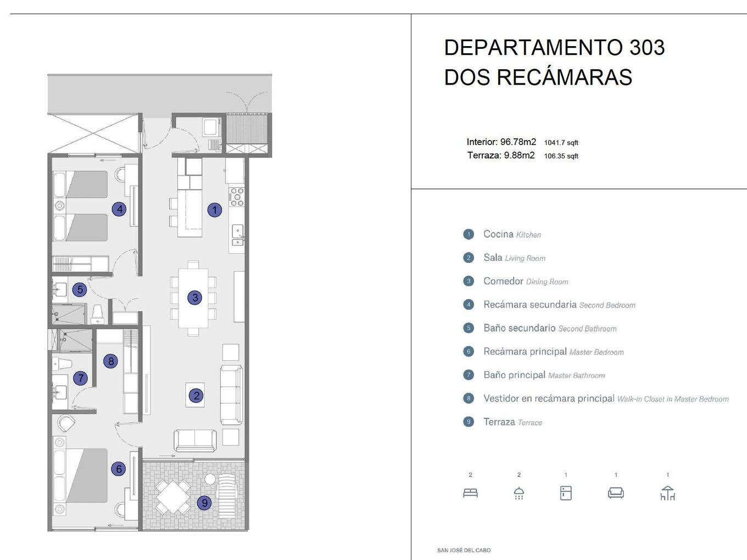The image size is (747, 560).
Task: Click the "Cocina Kitchen" legend entry
Action: coord(511,234)
